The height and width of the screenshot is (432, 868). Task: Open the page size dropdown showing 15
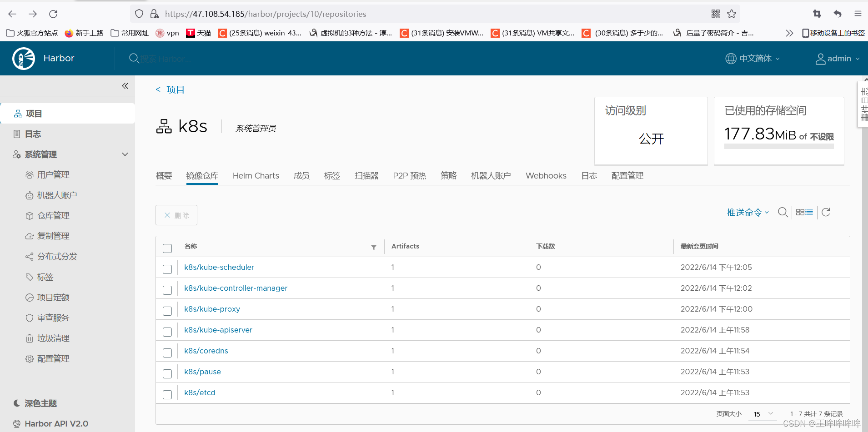[x=762, y=414]
